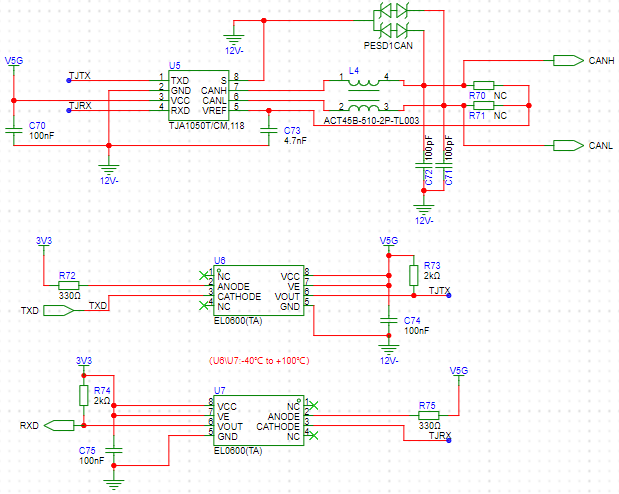The image size is (619, 494).
Task: Select the TJA1050T/CM,118 part name text
Action: click(x=206, y=126)
